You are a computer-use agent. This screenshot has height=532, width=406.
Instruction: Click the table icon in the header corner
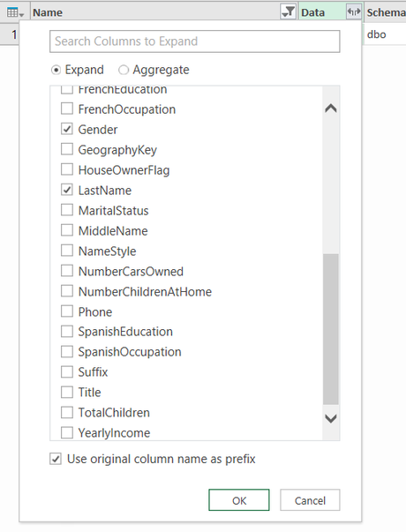pos(15,13)
